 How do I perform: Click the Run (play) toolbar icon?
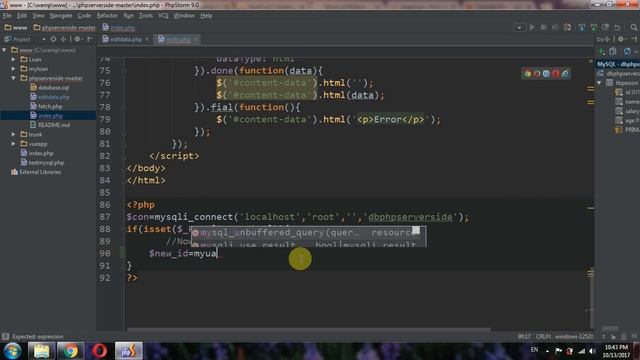coord(532,27)
